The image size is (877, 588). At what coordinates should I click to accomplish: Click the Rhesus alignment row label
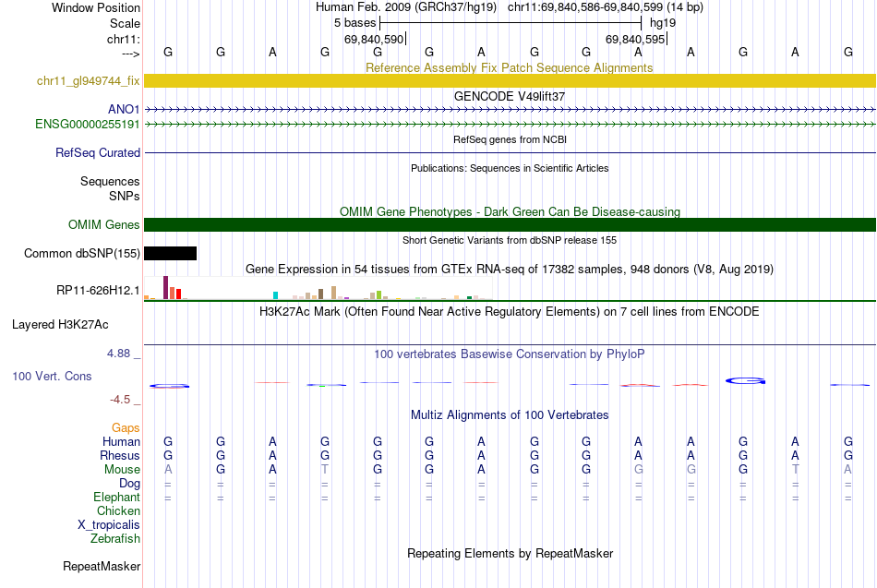120,455
